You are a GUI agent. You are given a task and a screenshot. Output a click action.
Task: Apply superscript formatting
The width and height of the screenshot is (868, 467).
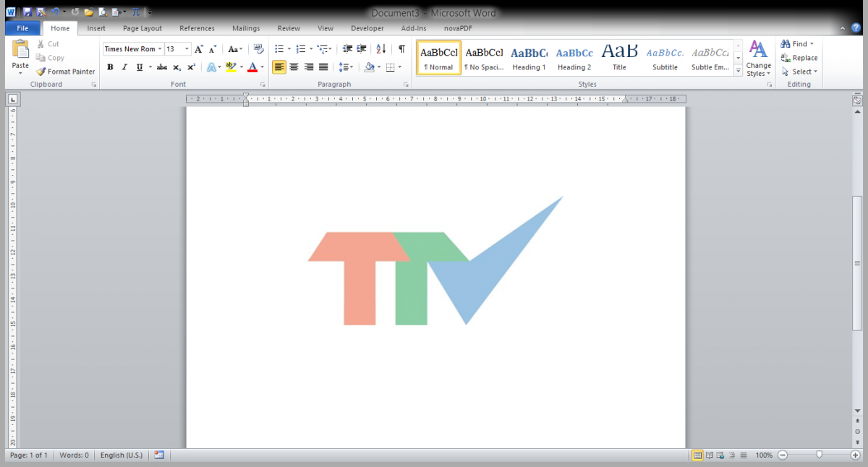pyautogui.click(x=191, y=67)
